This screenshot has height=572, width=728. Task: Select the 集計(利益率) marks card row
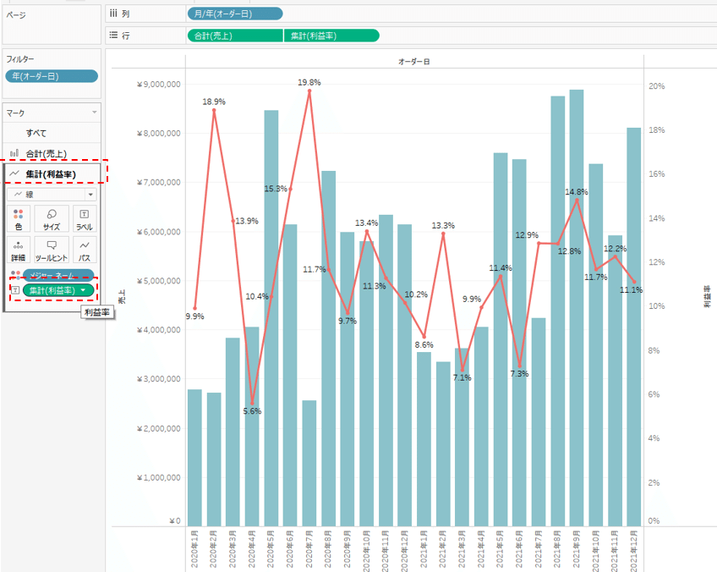(x=52, y=173)
